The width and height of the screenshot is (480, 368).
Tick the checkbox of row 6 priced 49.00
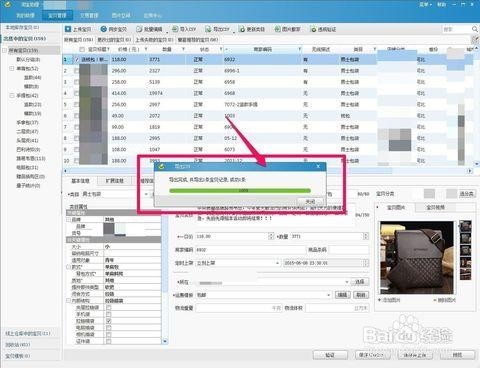pos(76,116)
